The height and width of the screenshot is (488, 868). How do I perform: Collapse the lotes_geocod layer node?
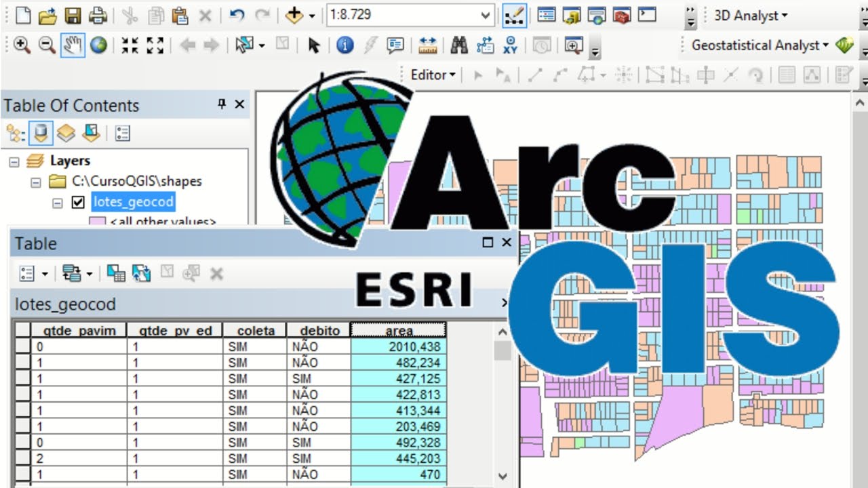coord(57,202)
